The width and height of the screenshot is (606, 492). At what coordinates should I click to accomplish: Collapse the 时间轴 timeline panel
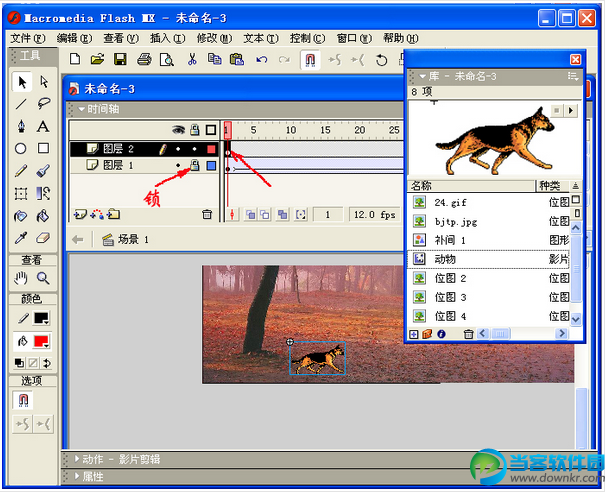(82, 109)
